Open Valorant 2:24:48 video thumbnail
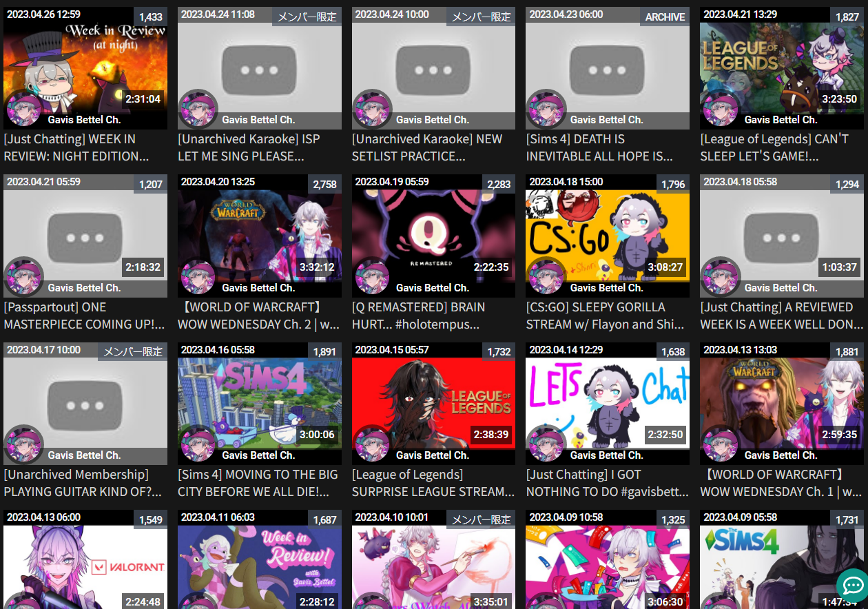 click(x=85, y=559)
